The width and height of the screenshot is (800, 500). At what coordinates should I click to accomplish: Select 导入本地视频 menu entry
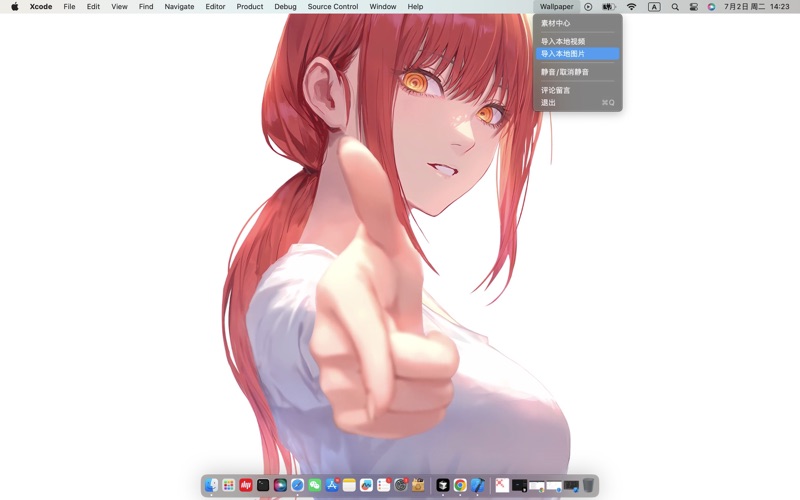(x=563, y=42)
